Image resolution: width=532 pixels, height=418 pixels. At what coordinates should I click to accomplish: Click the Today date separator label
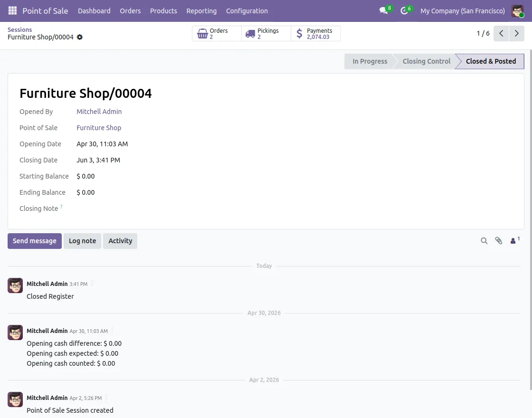coord(264,266)
